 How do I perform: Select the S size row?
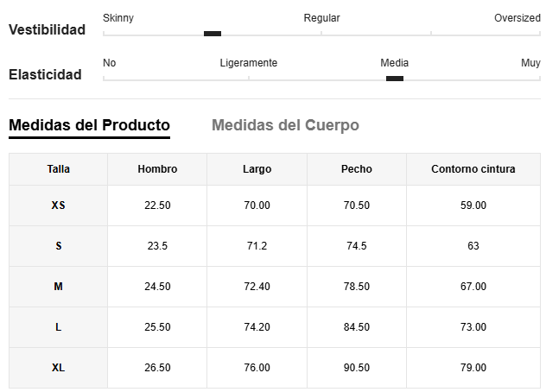(275, 246)
